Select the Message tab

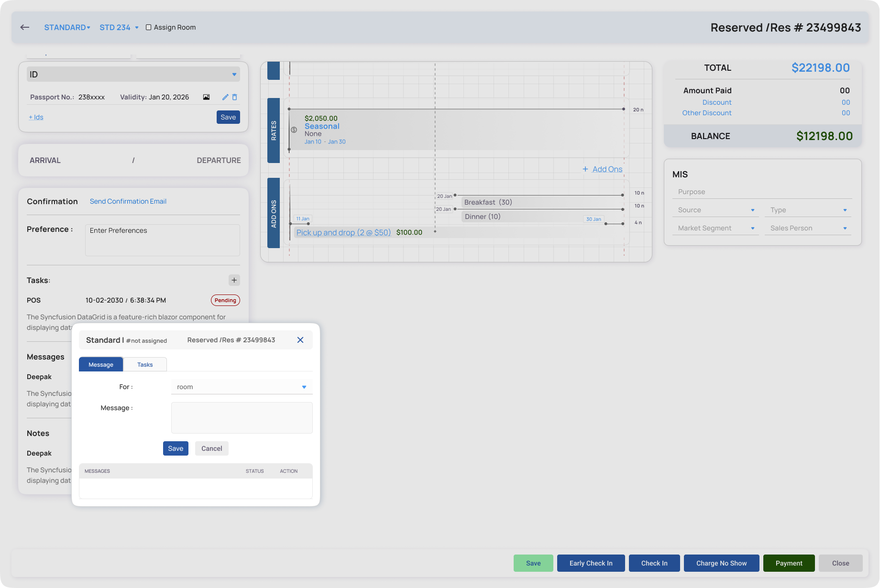pyautogui.click(x=101, y=364)
